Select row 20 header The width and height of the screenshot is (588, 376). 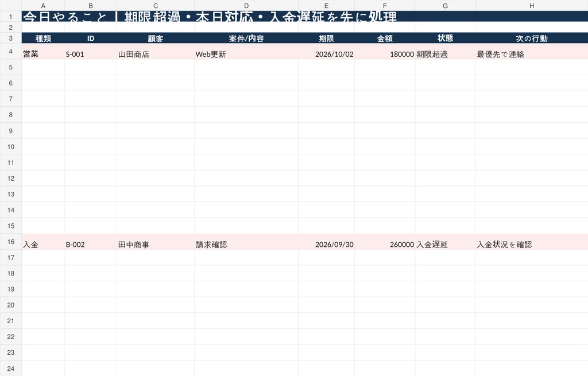11,305
